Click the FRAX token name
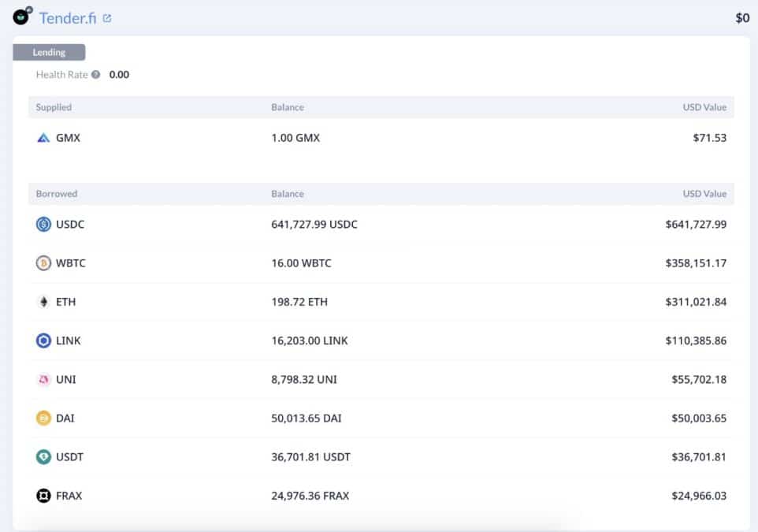Image resolution: width=758 pixels, height=532 pixels. point(69,496)
